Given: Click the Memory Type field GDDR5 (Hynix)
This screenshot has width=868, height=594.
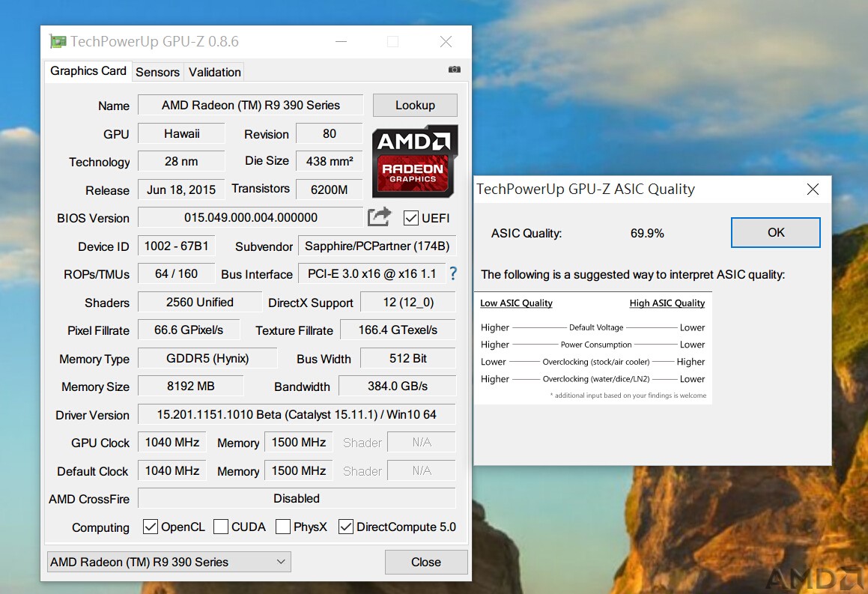Looking at the screenshot, I should (x=207, y=358).
